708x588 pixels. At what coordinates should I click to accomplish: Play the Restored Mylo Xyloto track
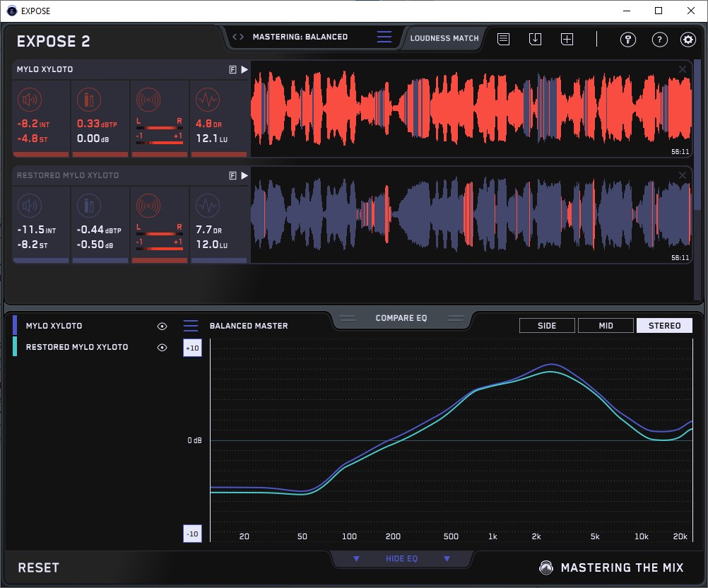click(x=244, y=175)
